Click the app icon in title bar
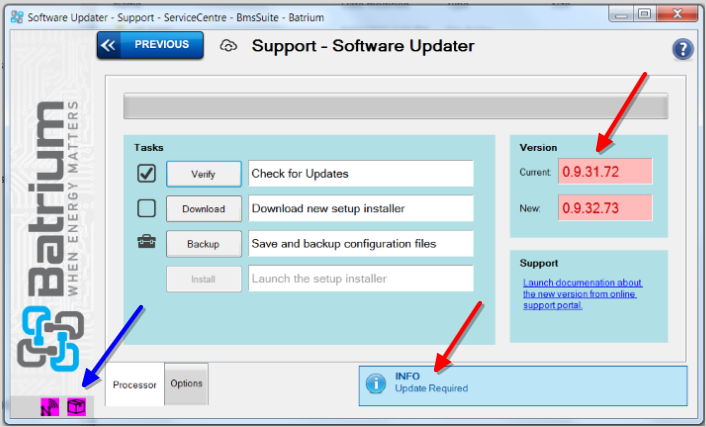This screenshot has height=427, width=706. [17, 17]
